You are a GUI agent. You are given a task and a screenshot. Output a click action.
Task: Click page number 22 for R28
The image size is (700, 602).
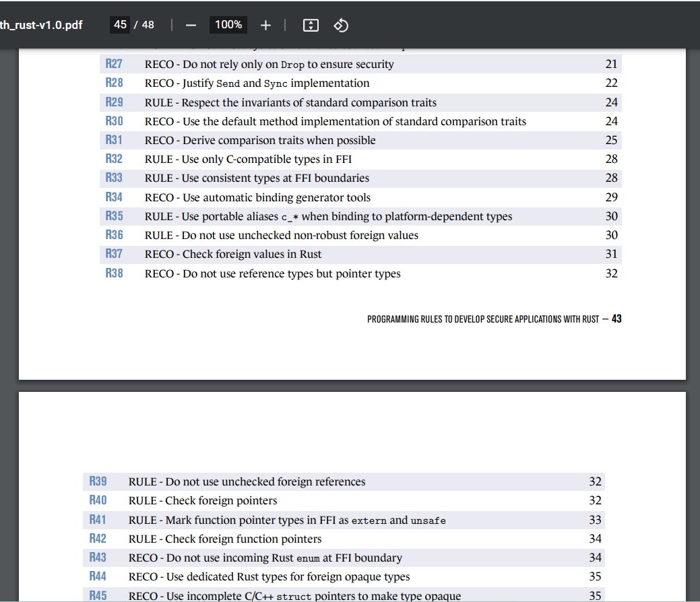click(611, 83)
